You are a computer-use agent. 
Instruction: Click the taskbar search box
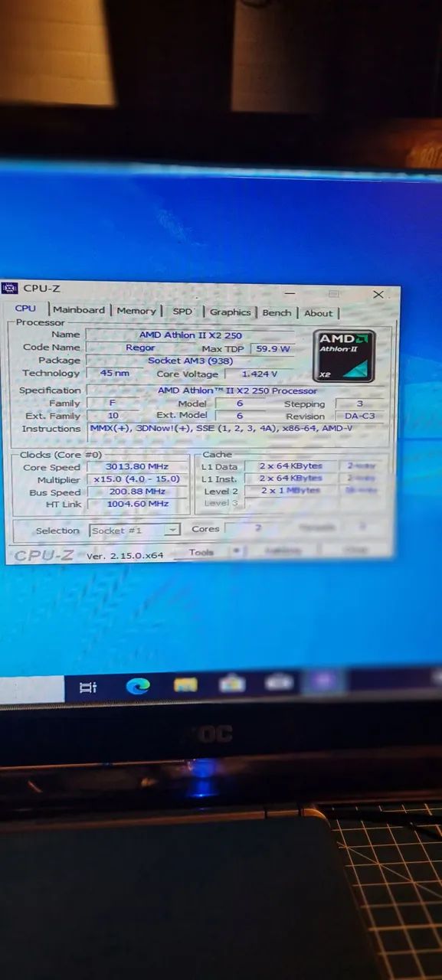(x=32, y=690)
